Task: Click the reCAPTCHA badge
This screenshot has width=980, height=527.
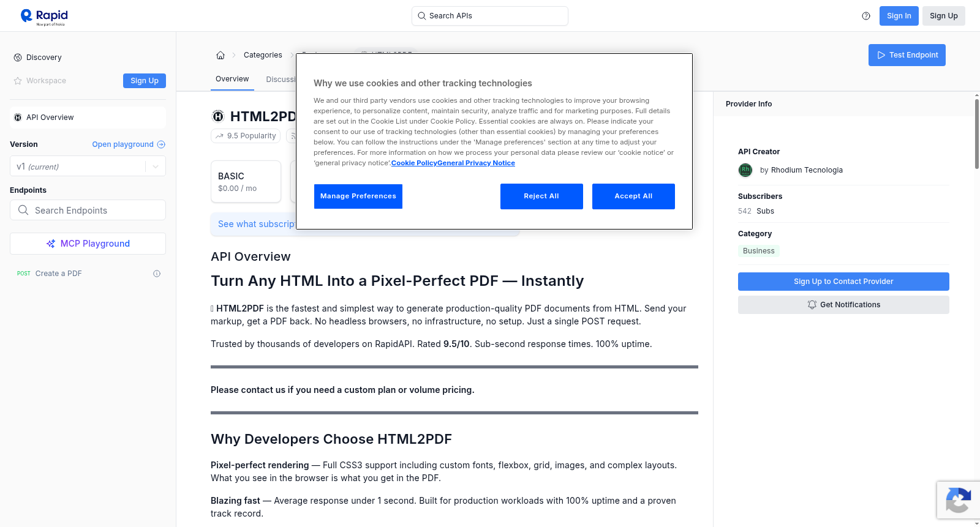Action: pos(959,500)
